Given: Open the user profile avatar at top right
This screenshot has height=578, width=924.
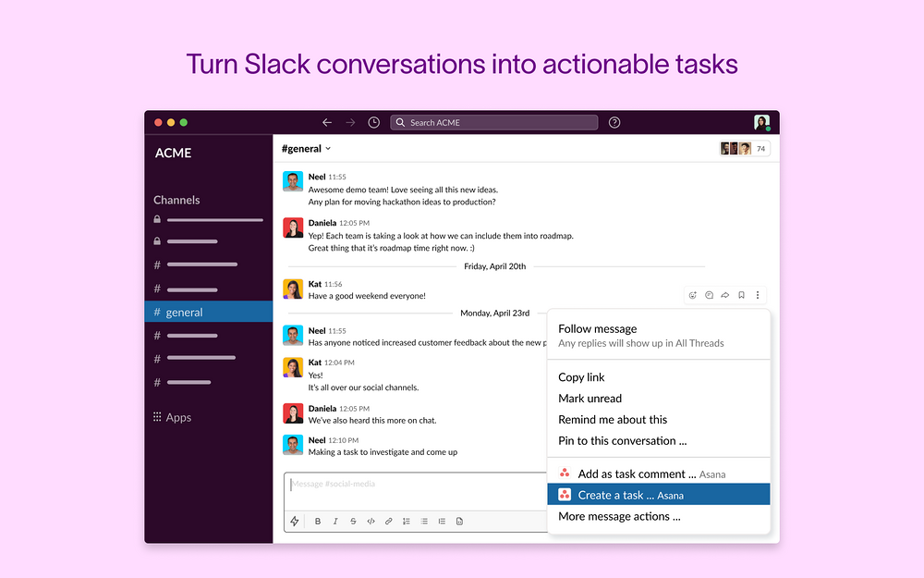Looking at the screenshot, I should (762, 122).
